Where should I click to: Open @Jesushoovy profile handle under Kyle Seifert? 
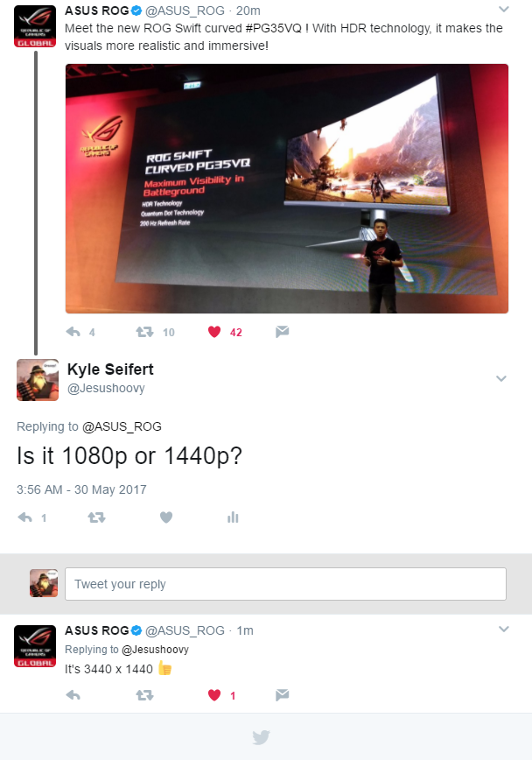(106, 388)
